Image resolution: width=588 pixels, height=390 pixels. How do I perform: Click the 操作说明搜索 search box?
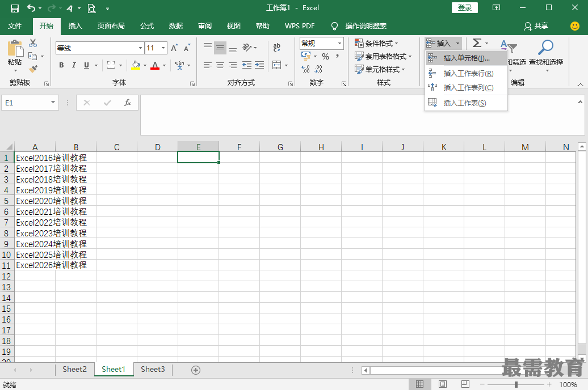tap(366, 26)
